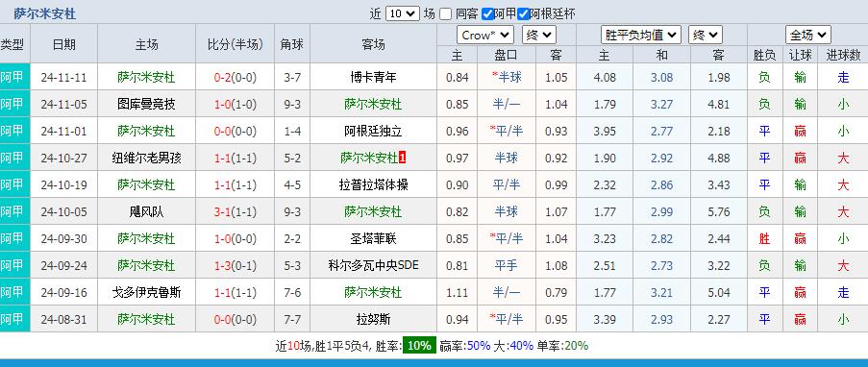Screen dimensions: 868x367
Task: Click 大 goals result in 纽维尔老男孩 row
Action: pyautogui.click(x=843, y=159)
